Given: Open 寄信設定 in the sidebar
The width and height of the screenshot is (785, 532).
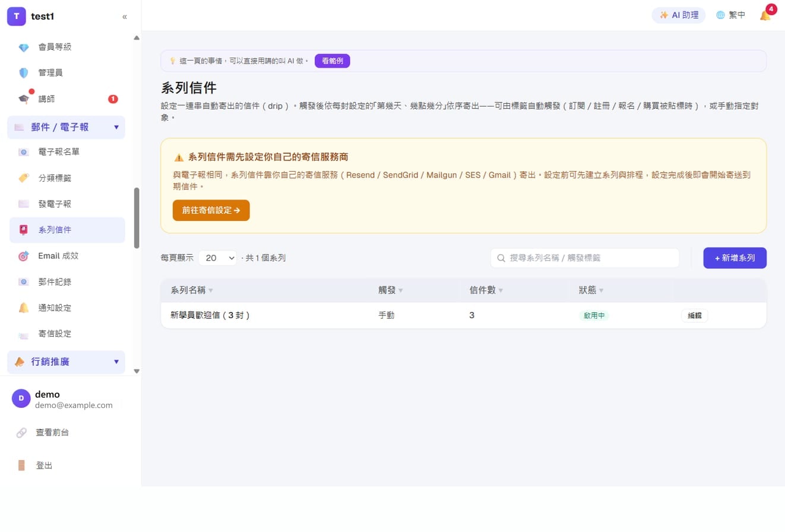Looking at the screenshot, I should [67, 334].
